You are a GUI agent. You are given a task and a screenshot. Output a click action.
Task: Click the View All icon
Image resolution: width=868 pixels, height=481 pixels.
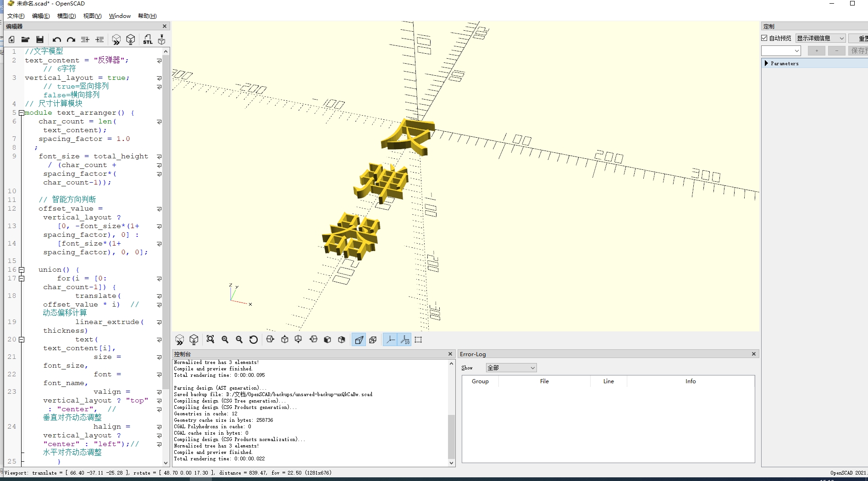[210, 340]
